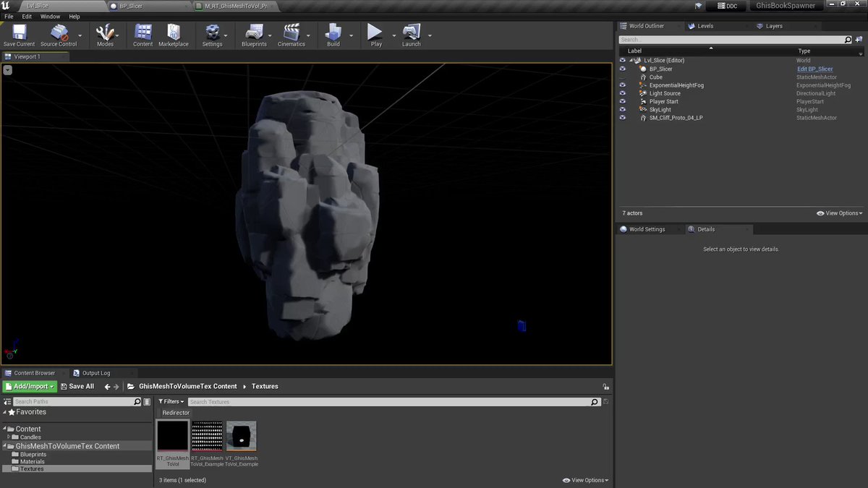868x488 pixels.
Task: Open the Play options dropdown arrow
Action: (394, 35)
